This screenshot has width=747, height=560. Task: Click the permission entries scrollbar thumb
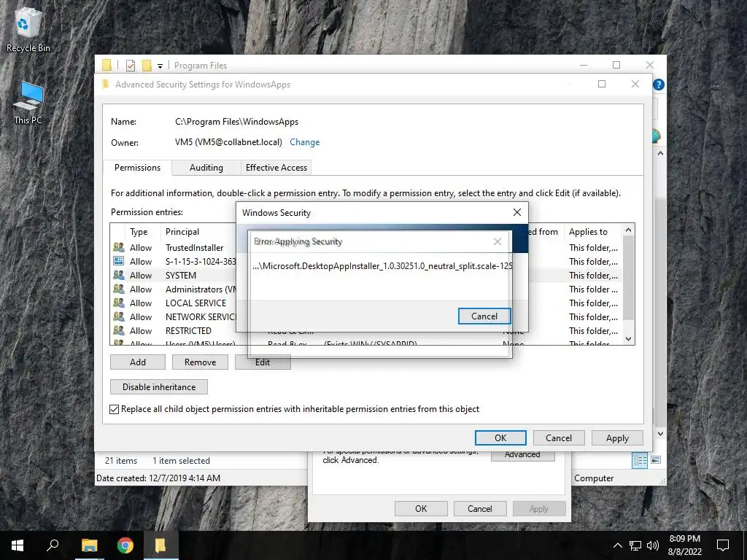628,279
